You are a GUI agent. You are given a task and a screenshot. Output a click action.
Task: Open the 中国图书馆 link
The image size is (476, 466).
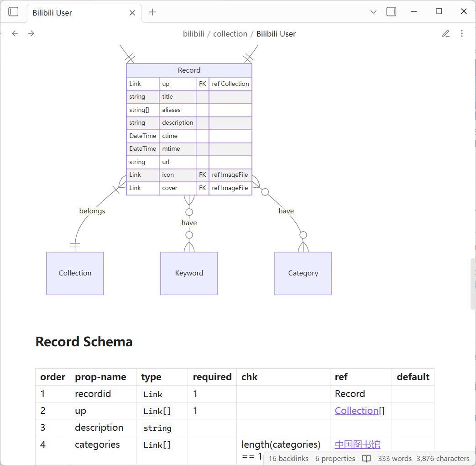[357, 445]
